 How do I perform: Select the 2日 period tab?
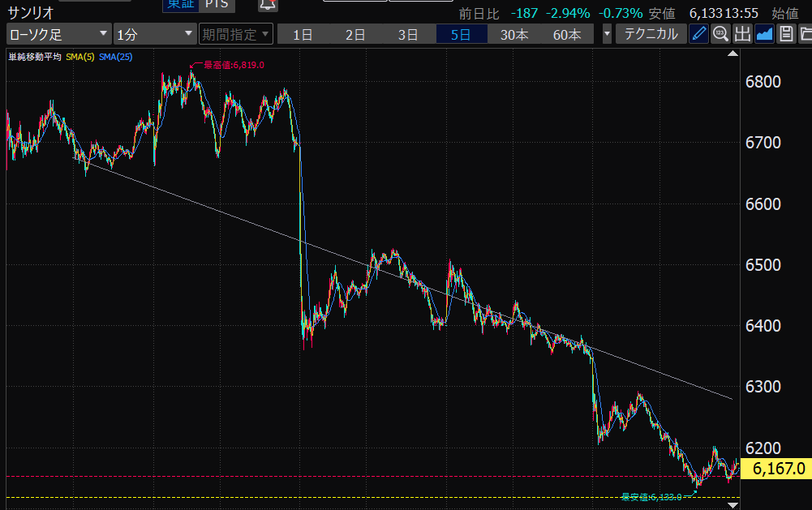click(x=355, y=34)
